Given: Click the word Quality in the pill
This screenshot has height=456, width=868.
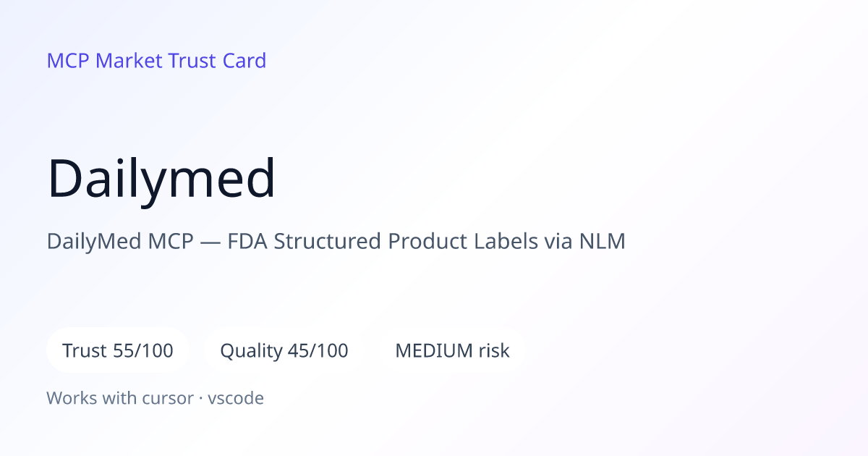Looking at the screenshot, I should 251,352.
